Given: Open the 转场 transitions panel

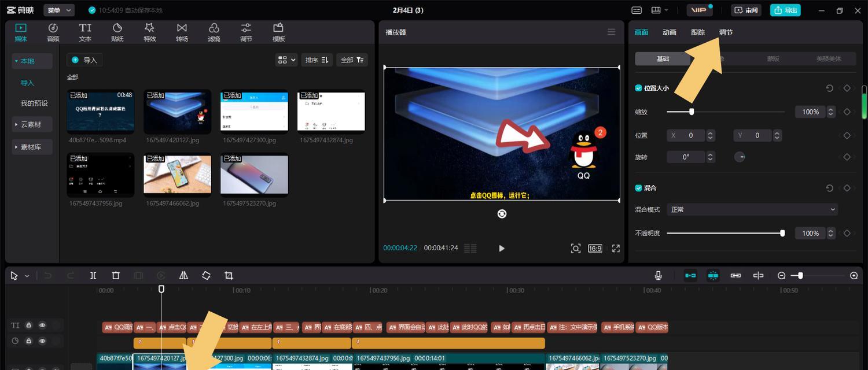Looking at the screenshot, I should [x=182, y=32].
